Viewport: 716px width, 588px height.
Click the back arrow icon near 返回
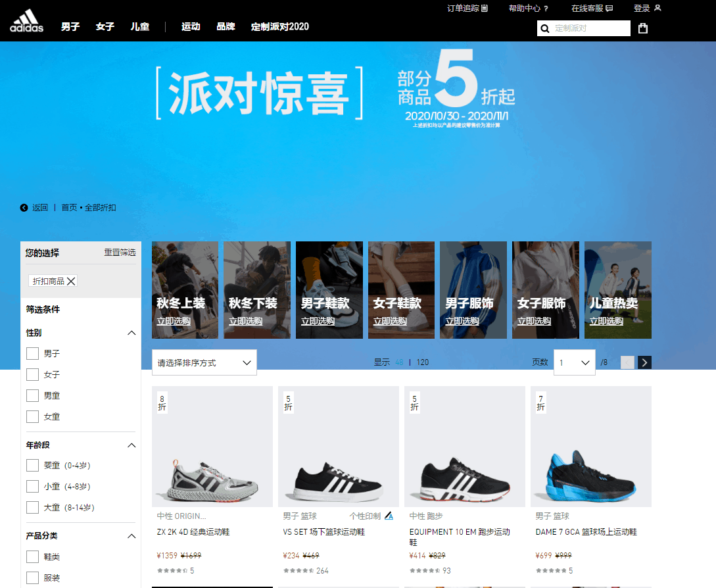(x=24, y=207)
